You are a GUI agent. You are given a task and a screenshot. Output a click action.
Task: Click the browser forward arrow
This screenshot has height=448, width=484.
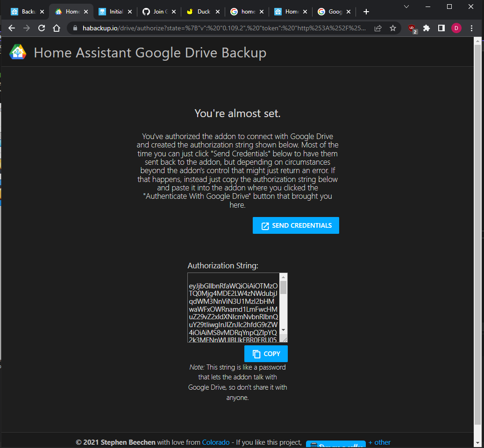tap(27, 28)
